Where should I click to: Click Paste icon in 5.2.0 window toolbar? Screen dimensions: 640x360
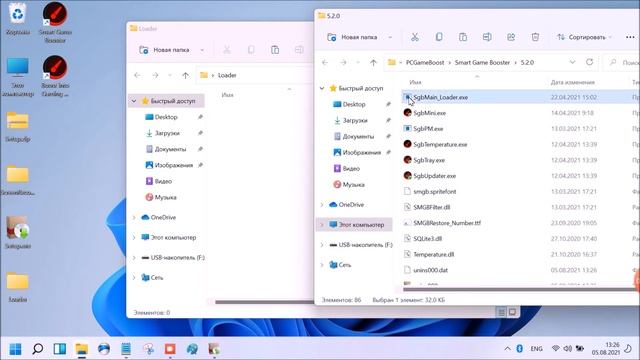[463, 37]
